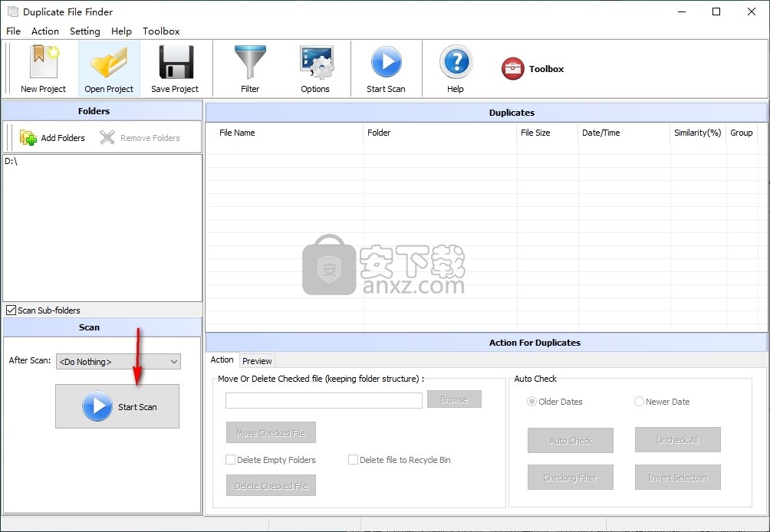Click the destination folder path field
The height and width of the screenshot is (532, 770).
pyautogui.click(x=324, y=400)
